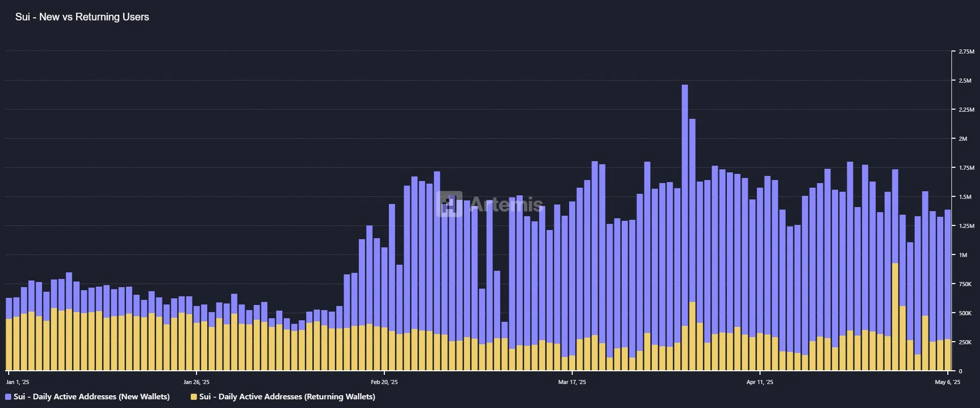Click the 'Mar 17, '25' x-axis label
Viewport: 980px width, 408px height.
572,382
